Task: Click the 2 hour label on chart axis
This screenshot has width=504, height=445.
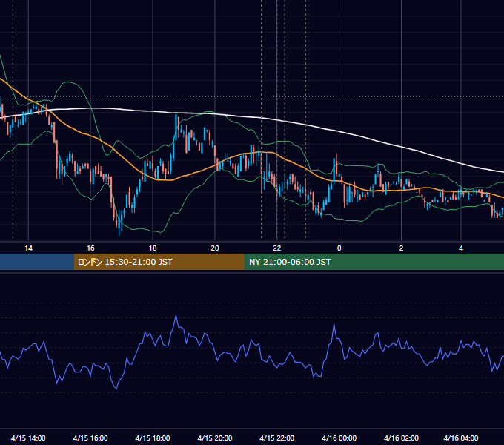Action: pos(401,248)
